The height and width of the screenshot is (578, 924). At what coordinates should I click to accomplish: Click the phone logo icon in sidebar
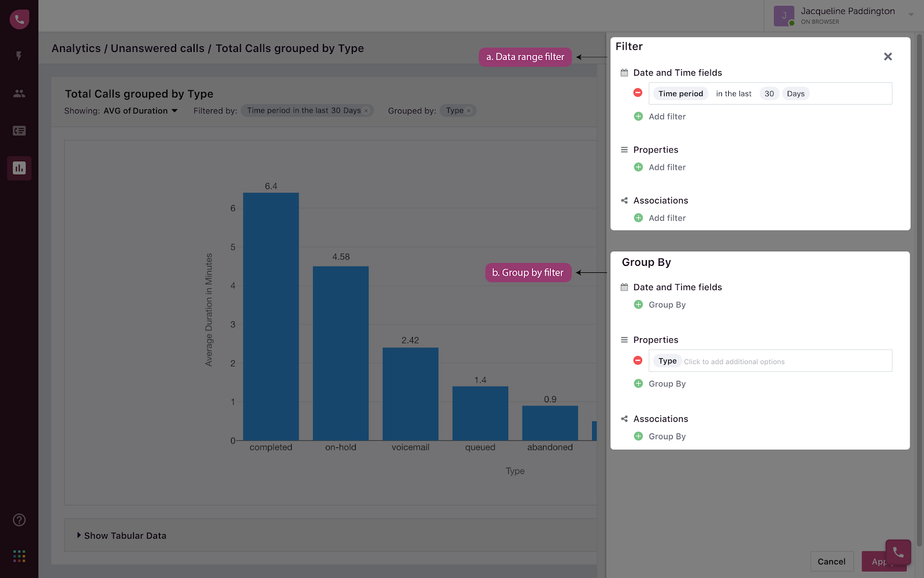coord(19,19)
